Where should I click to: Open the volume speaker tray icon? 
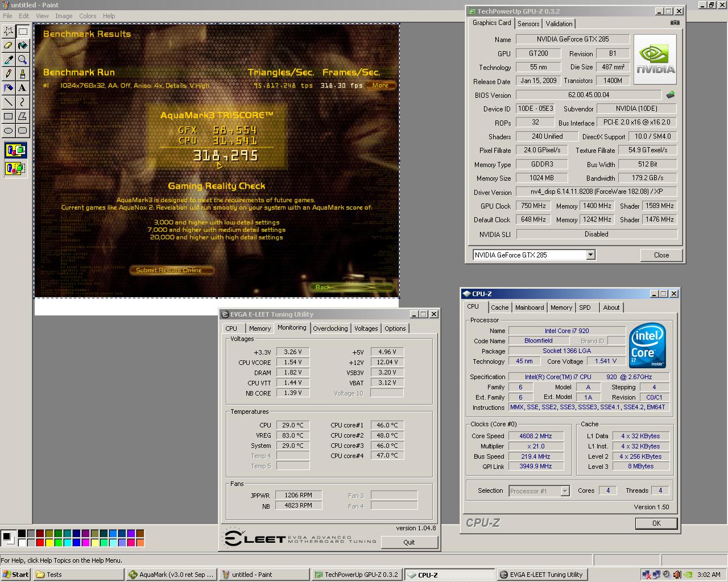667,575
